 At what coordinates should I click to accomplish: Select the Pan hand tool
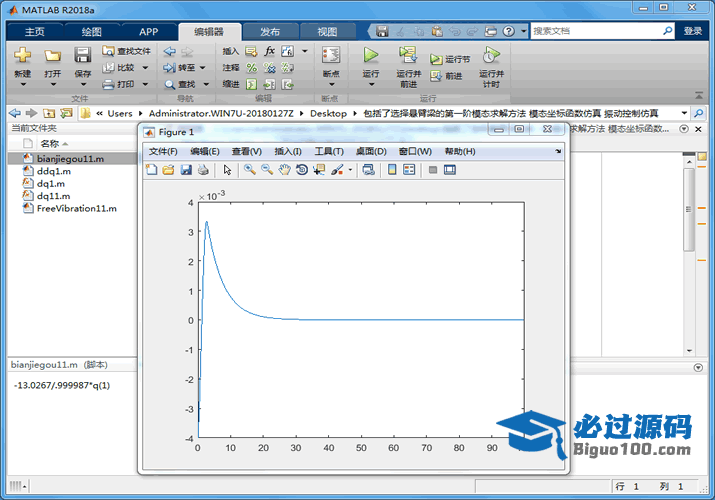[x=284, y=170]
